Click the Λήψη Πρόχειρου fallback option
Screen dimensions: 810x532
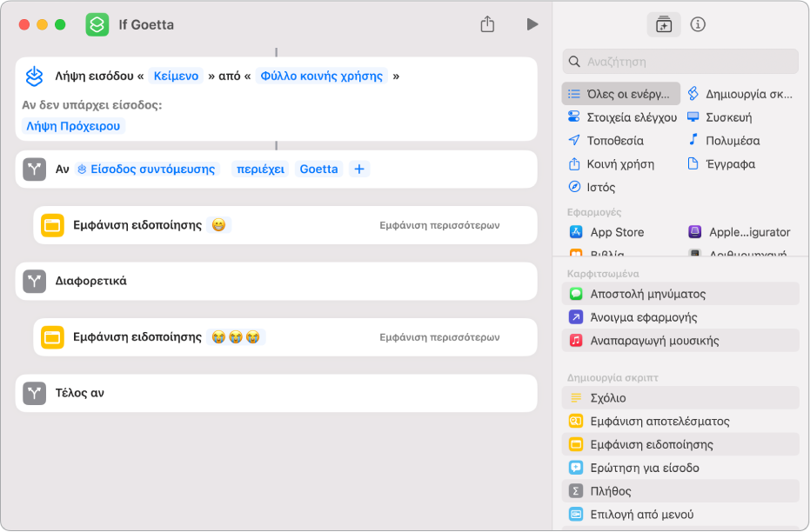[x=73, y=126]
